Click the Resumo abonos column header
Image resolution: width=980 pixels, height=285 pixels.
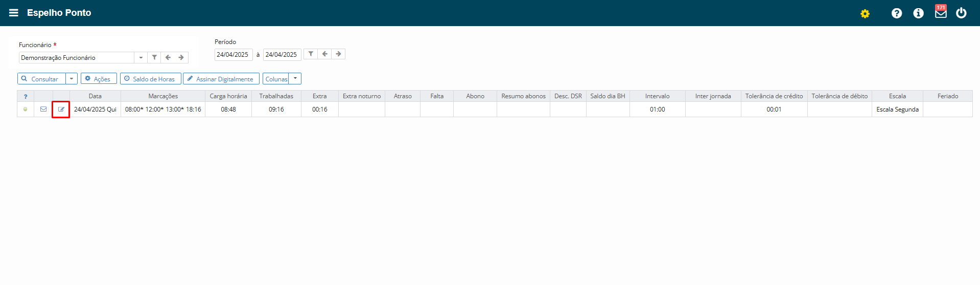coord(523,96)
